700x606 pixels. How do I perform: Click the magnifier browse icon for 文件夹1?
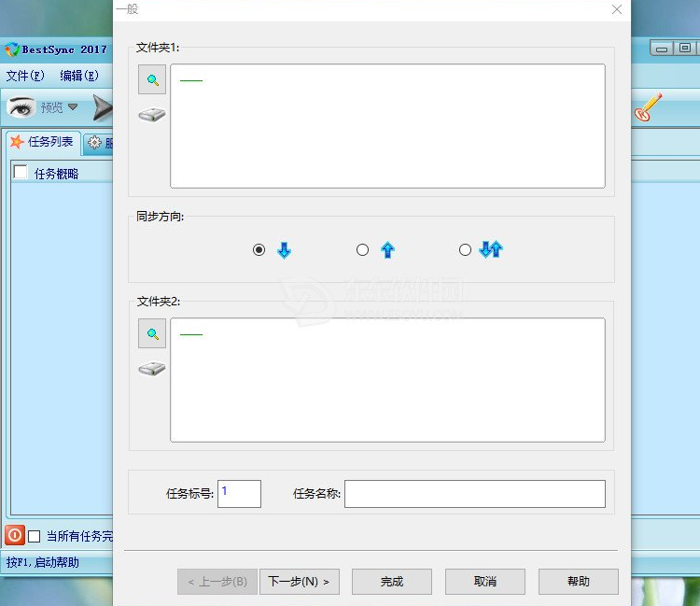coord(152,79)
